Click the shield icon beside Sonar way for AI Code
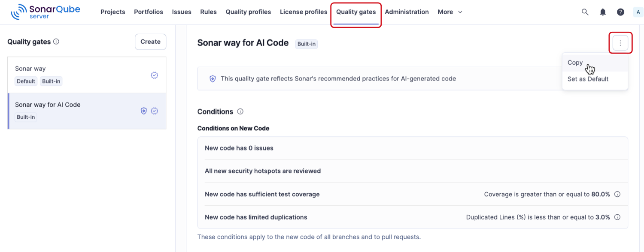This screenshot has height=252, width=644. pos(143,111)
